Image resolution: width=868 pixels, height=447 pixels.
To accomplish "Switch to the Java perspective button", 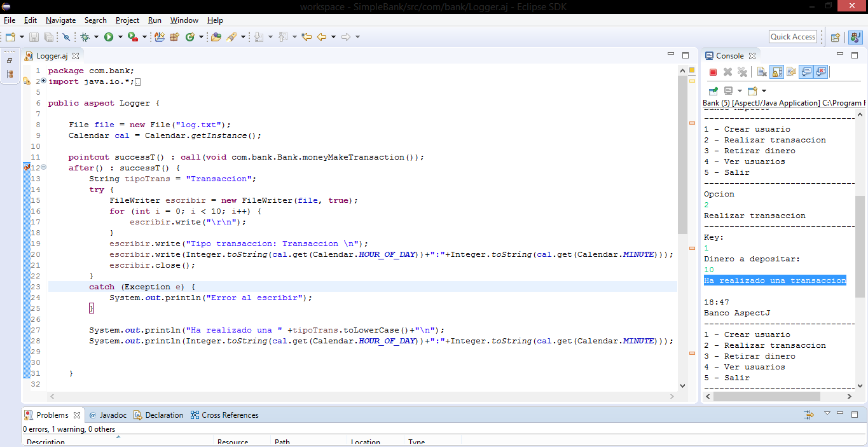I will click(x=855, y=36).
